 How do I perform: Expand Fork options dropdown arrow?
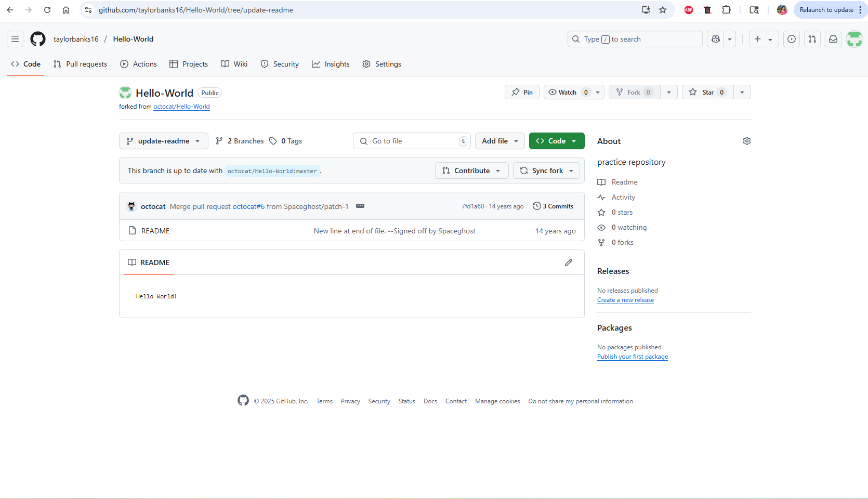pyautogui.click(x=669, y=92)
